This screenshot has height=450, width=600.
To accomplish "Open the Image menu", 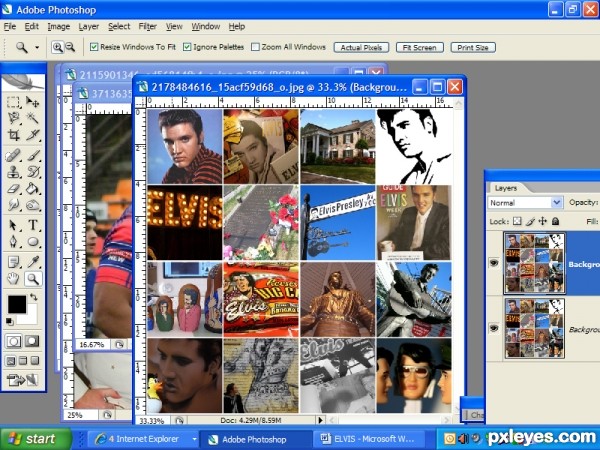I will [59, 26].
